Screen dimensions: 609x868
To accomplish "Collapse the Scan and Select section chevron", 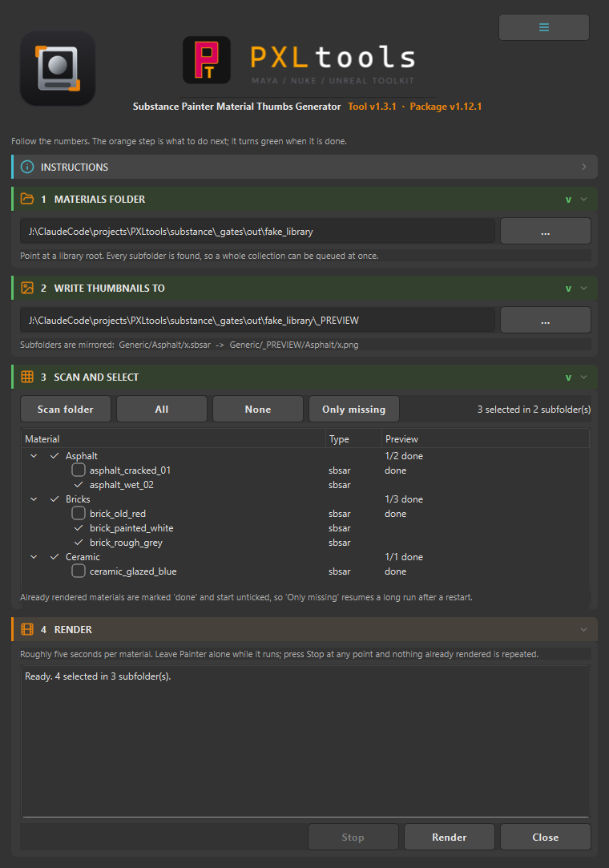I will (x=583, y=377).
